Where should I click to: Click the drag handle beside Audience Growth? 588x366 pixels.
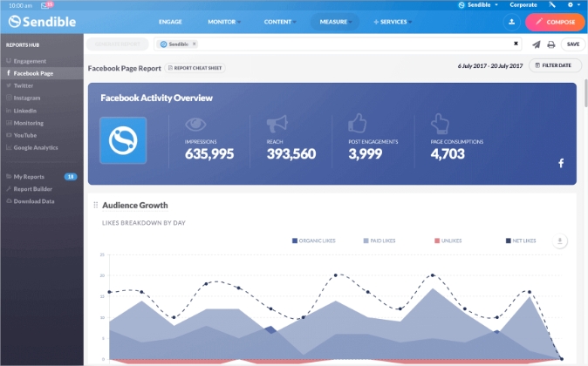[96, 205]
